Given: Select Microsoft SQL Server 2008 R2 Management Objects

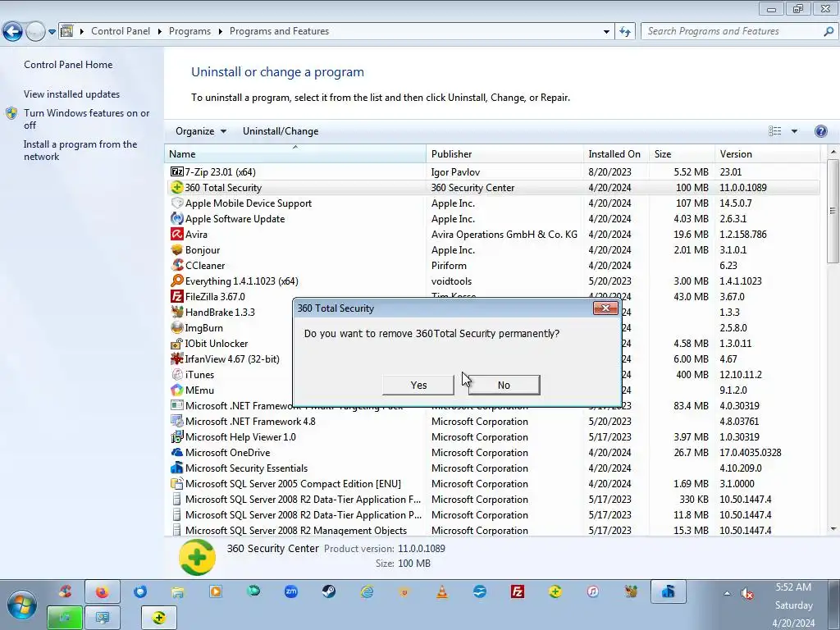Looking at the screenshot, I should (x=295, y=531).
